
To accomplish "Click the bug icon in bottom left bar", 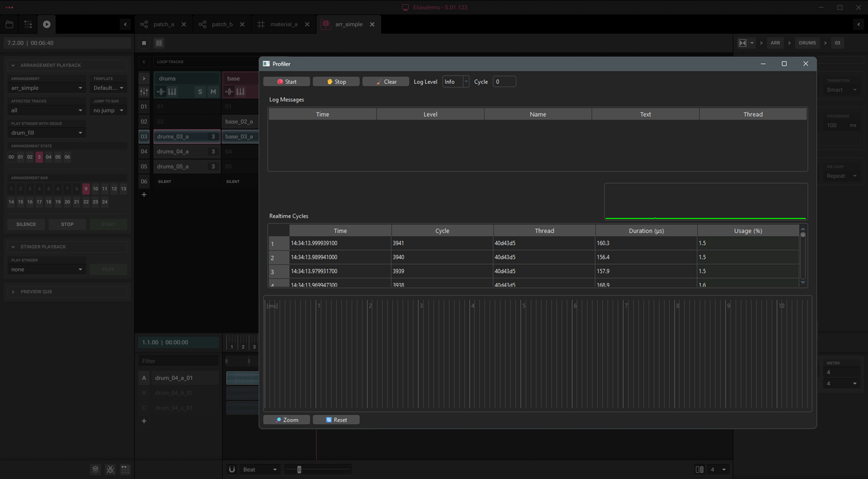I will [110, 470].
